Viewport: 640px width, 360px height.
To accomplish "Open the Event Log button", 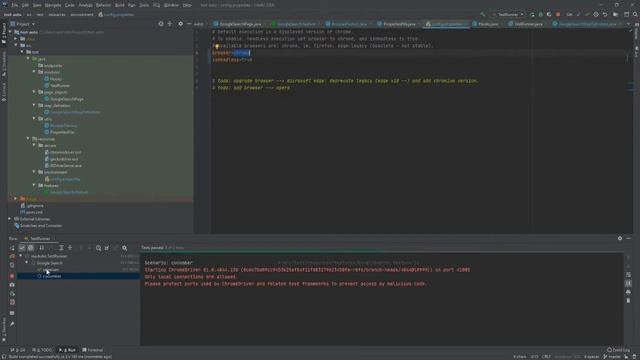I will click(x=618, y=350).
